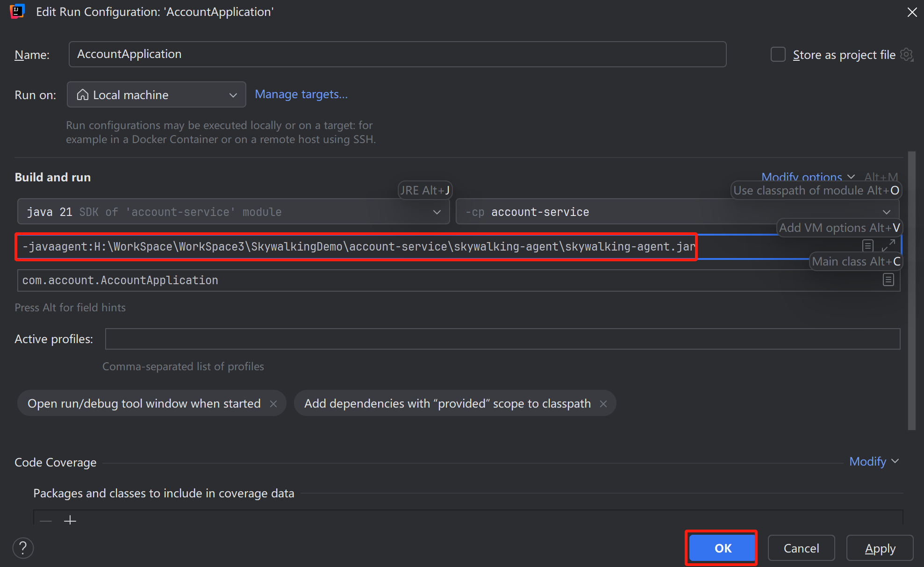Expand the java 21 SDK dropdown
The height and width of the screenshot is (567, 924).
pos(437,212)
